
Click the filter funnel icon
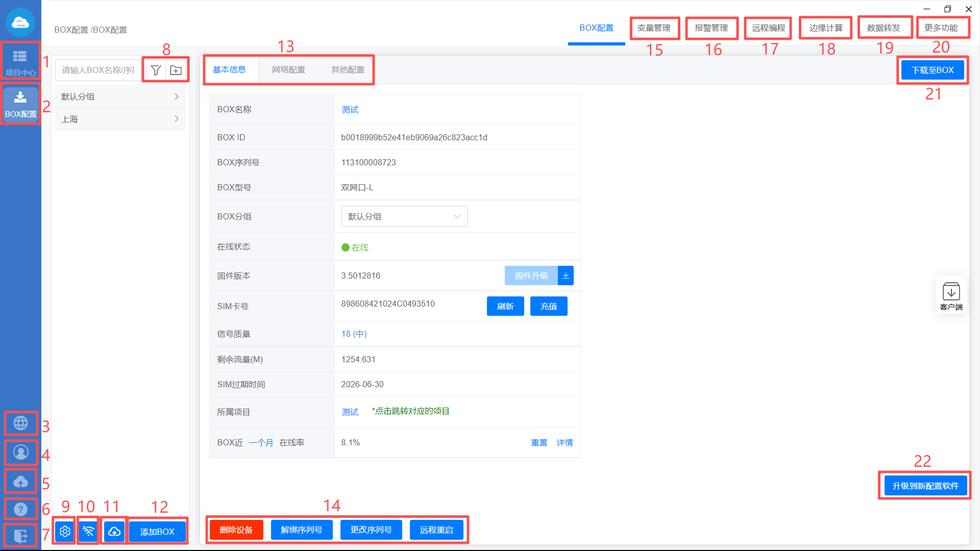(156, 70)
